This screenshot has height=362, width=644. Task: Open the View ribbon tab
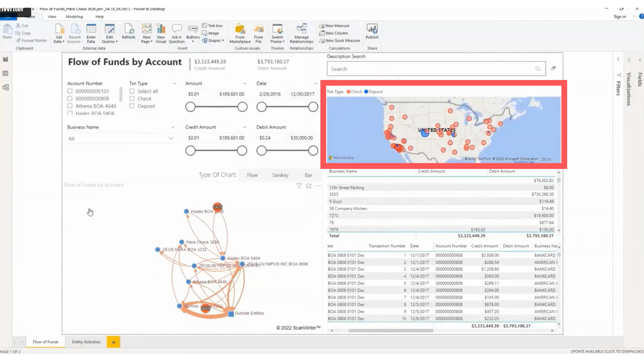point(52,16)
